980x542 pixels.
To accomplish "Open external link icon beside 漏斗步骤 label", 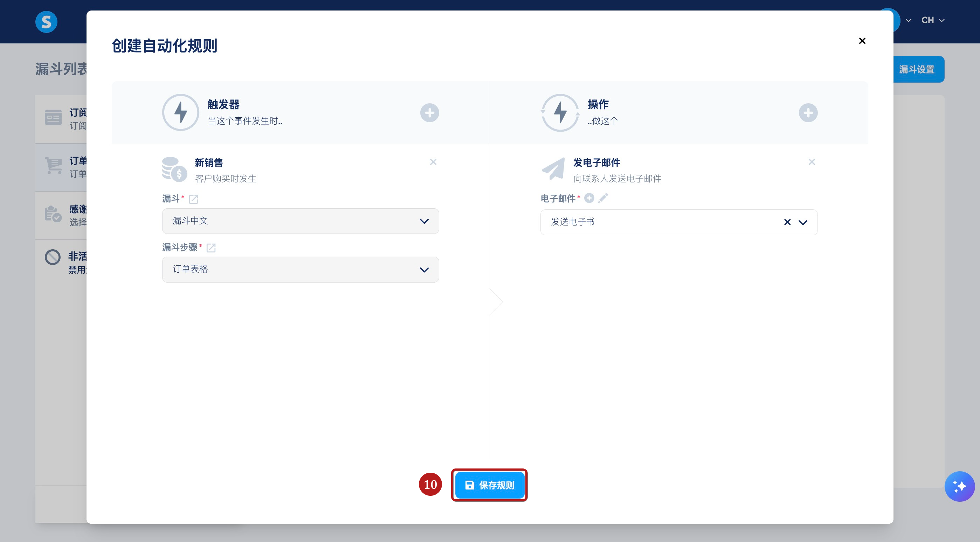I will (211, 248).
